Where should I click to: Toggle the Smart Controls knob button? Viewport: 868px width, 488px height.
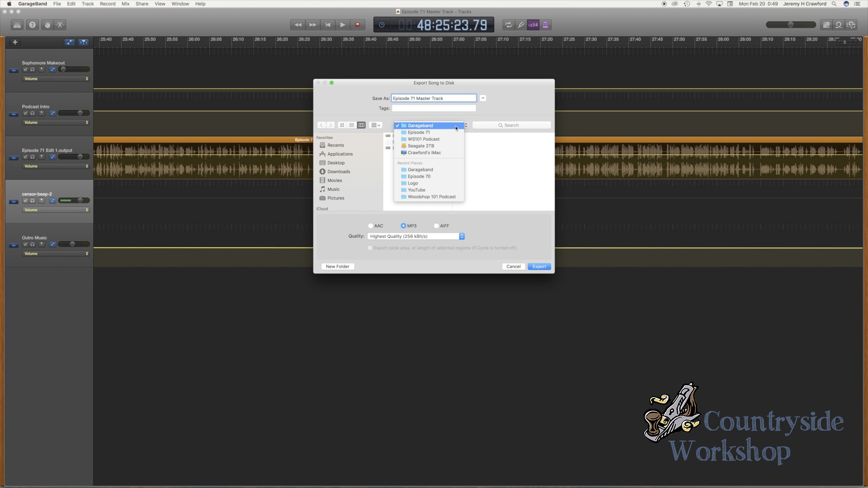[x=47, y=25]
